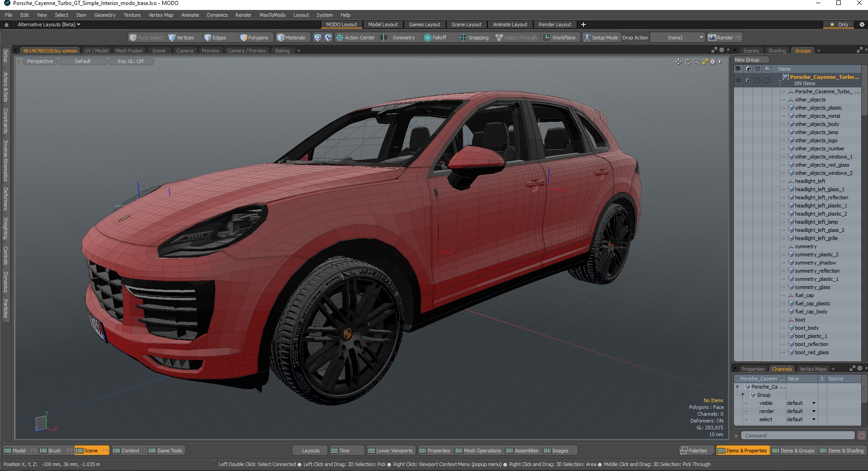Select Polygons selection mode
The height and width of the screenshot is (471, 868).
254,38
